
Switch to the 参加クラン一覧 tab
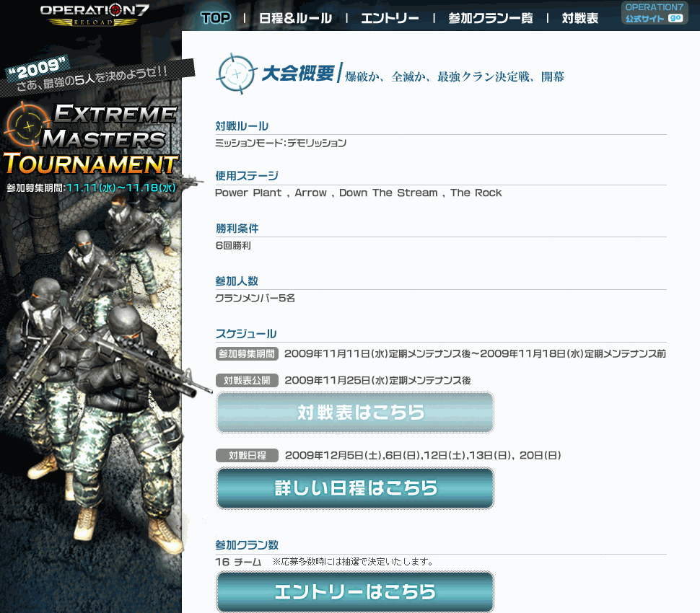(x=491, y=18)
